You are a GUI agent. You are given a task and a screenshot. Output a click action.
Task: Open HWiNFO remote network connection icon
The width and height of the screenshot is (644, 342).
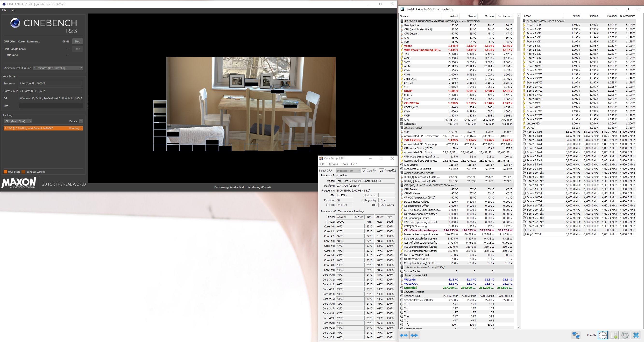pyautogui.click(x=576, y=335)
